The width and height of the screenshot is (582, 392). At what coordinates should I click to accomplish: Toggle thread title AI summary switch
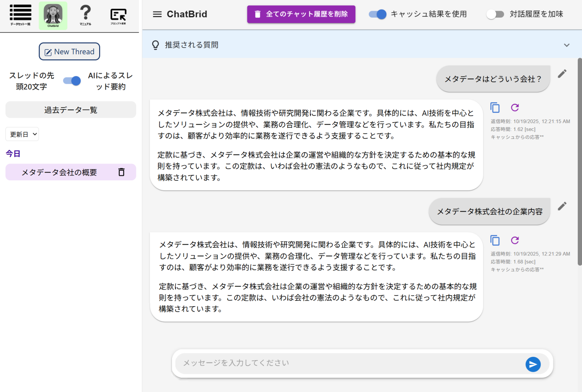tap(72, 81)
